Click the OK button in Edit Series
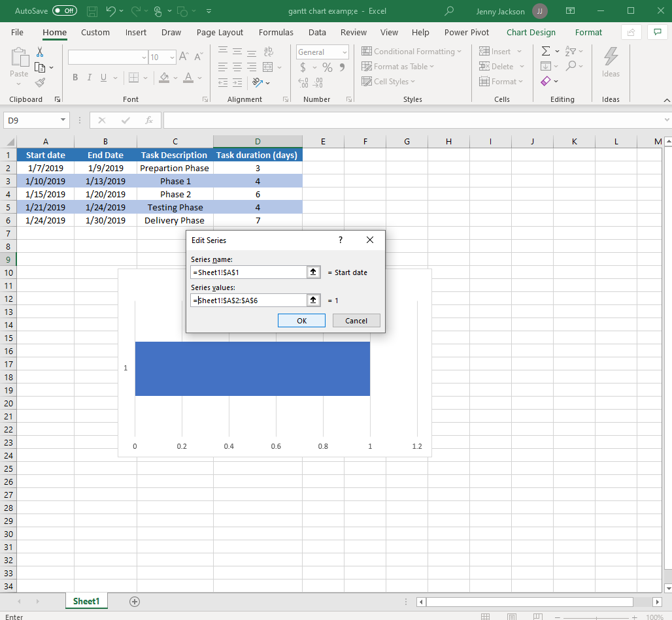Viewport: 672px width, 620px height. pos(301,320)
